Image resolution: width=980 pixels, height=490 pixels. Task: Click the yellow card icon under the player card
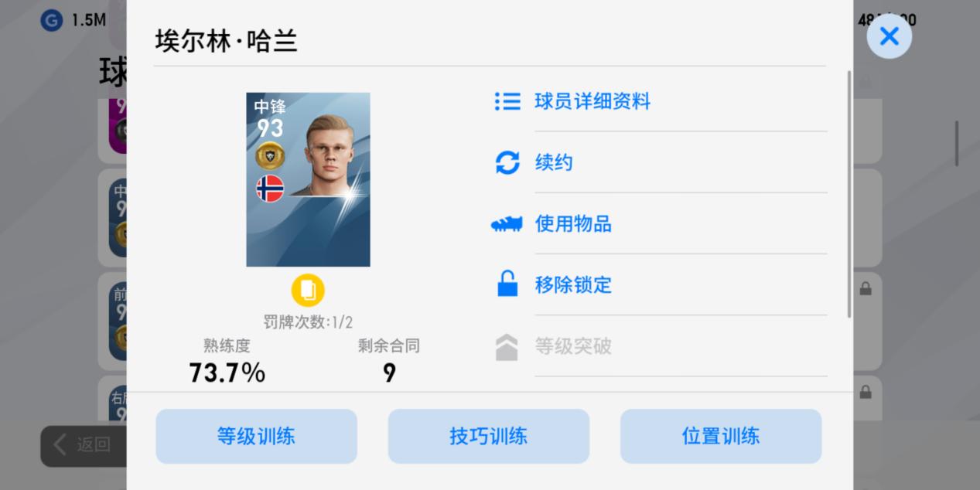308,291
